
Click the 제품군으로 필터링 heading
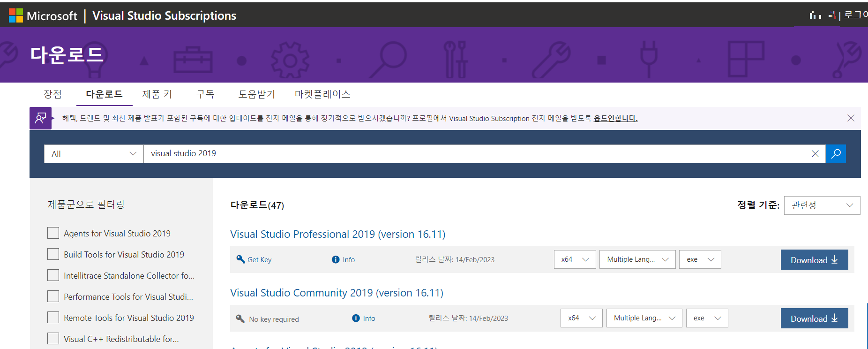[x=86, y=205]
